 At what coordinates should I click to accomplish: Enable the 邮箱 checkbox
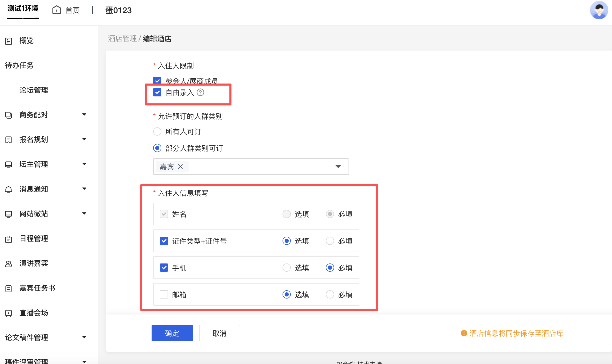164,294
